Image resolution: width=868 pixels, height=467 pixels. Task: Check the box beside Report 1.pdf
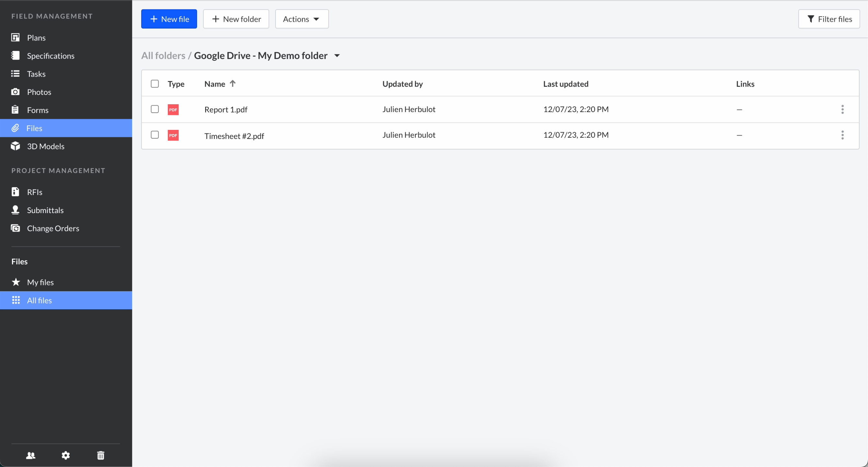coord(155,109)
